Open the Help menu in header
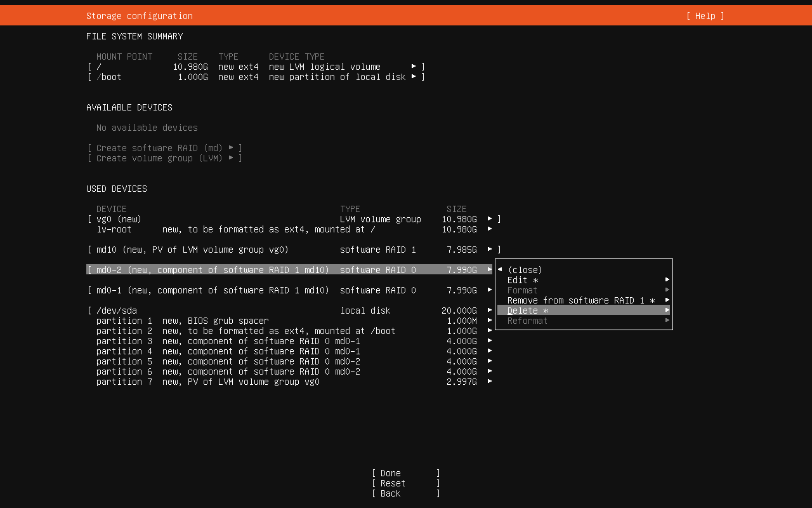This screenshot has width=812, height=508. click(x=705, y=16)
